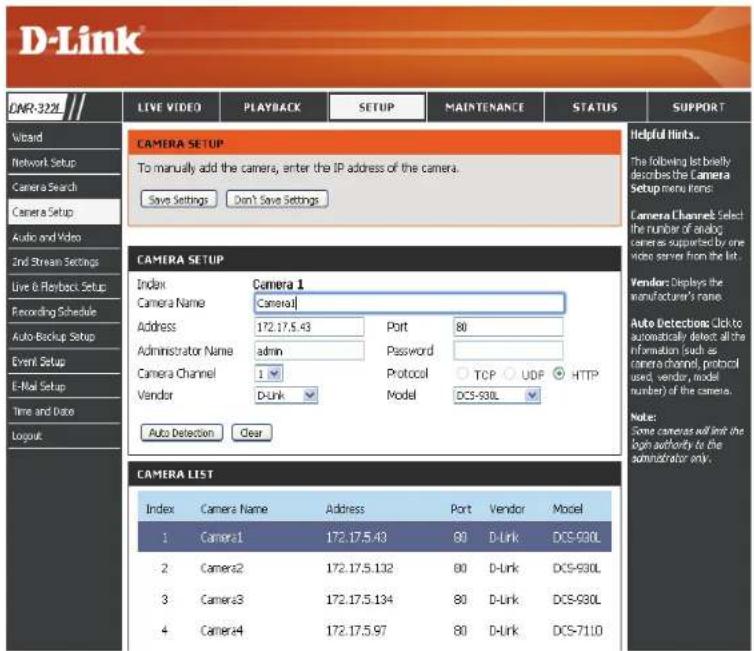Focus the Camera Name input field

(x=409, y=303)
